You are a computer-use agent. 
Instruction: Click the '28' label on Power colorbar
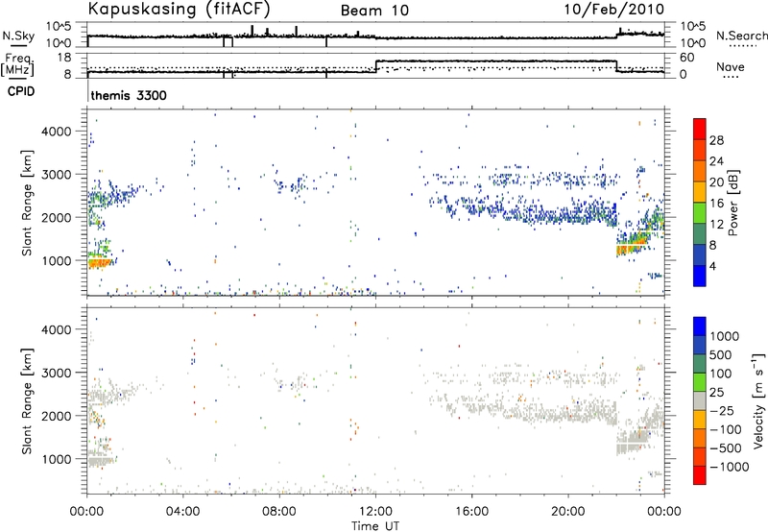(x=716, y=140)
